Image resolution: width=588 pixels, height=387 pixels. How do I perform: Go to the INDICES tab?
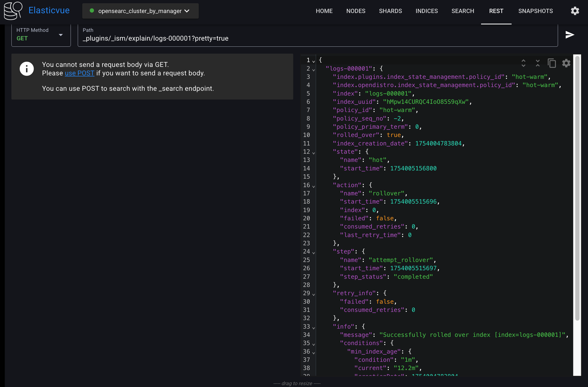click(426, 11)
